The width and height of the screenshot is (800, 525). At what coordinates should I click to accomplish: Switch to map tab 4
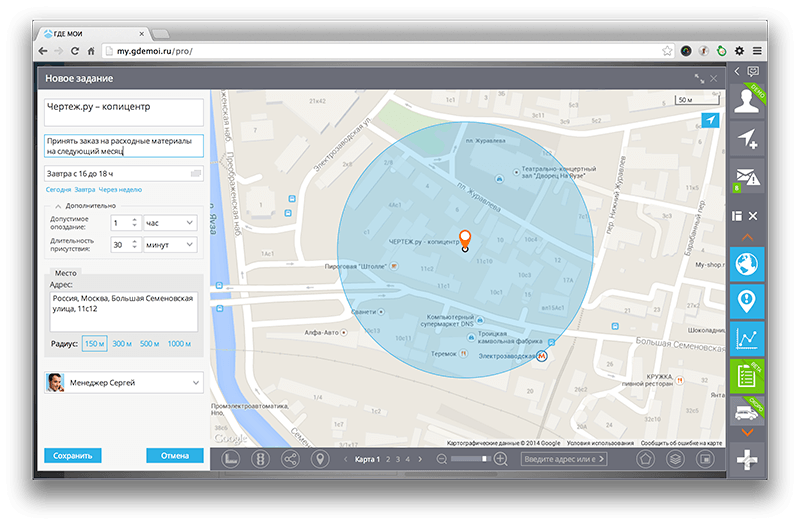[408, 459]
